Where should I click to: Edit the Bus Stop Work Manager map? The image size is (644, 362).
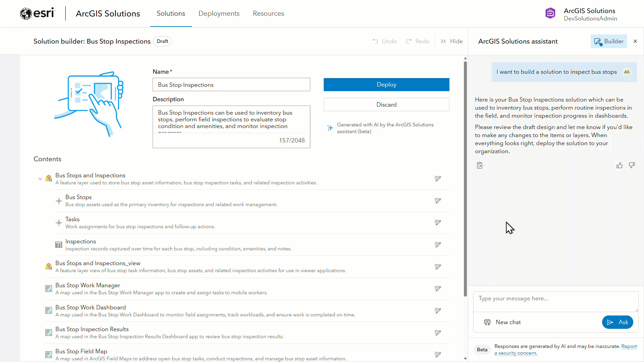(x=438, y=289)
